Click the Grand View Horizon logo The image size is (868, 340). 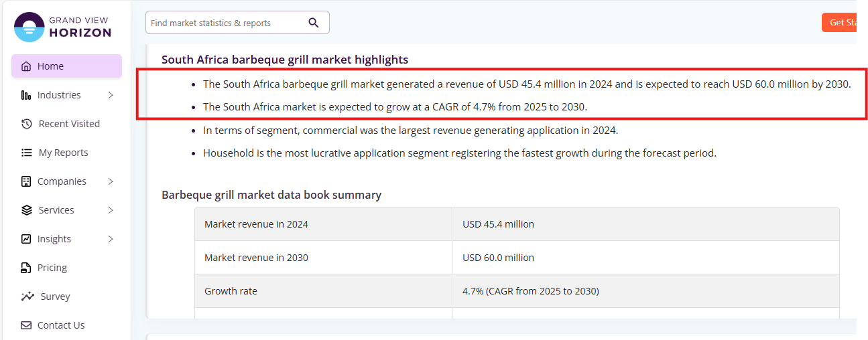62,27
